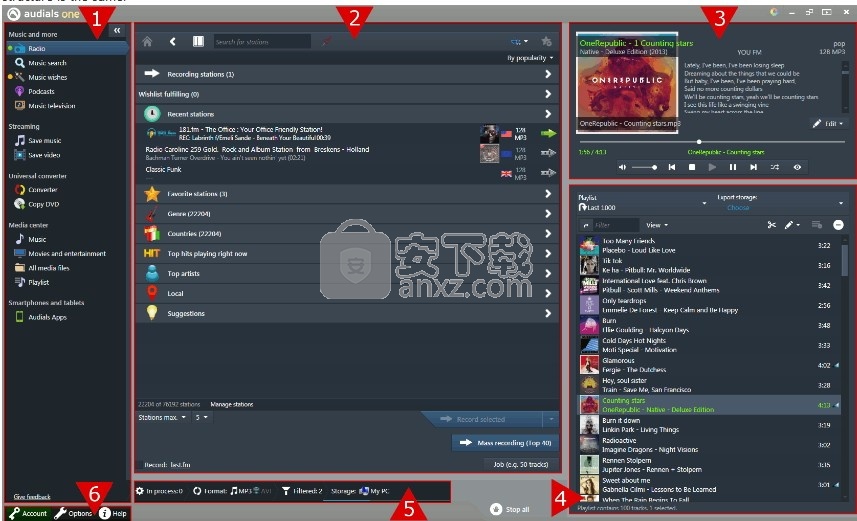Open Playlist in Media center

point(38,282)
